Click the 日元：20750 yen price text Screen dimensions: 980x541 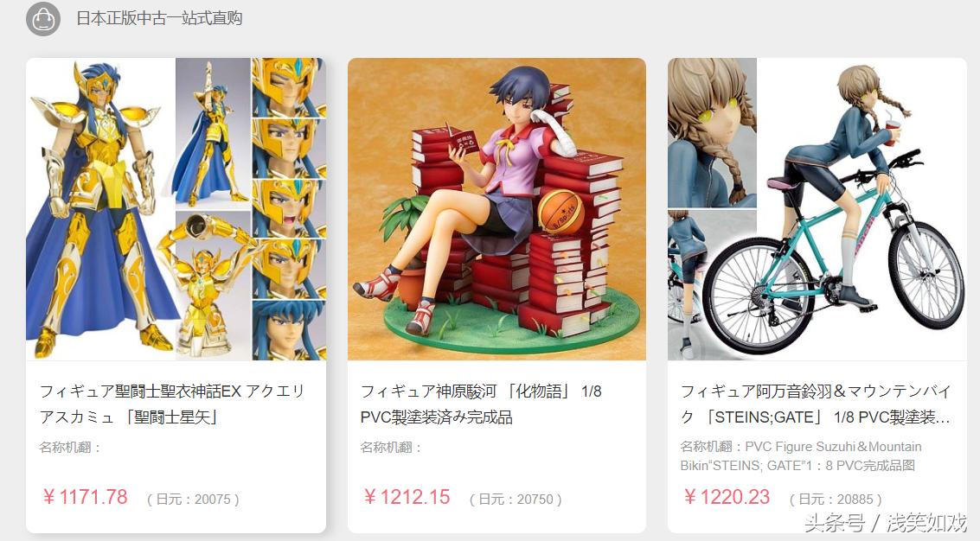516,500
